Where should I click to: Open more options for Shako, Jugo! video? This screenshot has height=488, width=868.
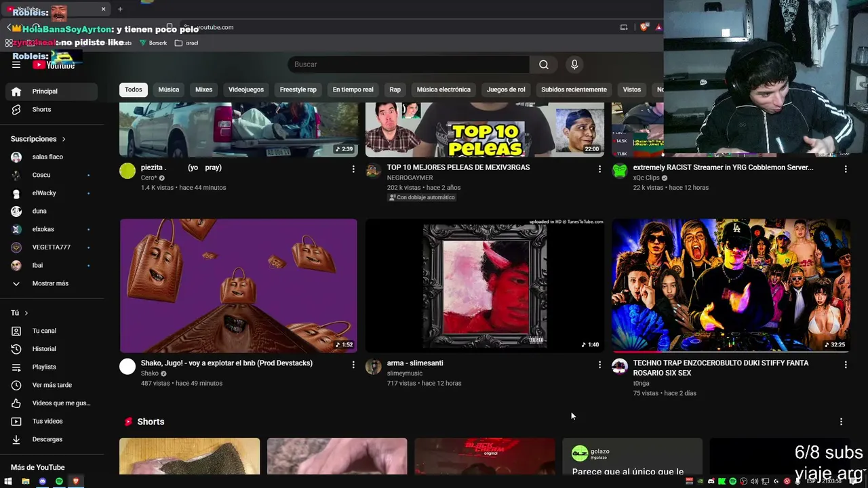[353, 365]
